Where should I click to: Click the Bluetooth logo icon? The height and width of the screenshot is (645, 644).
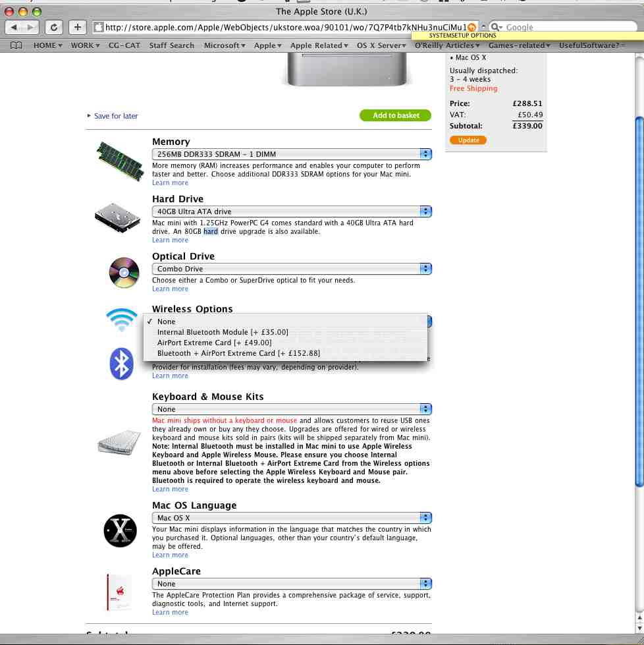coord(121,364)
